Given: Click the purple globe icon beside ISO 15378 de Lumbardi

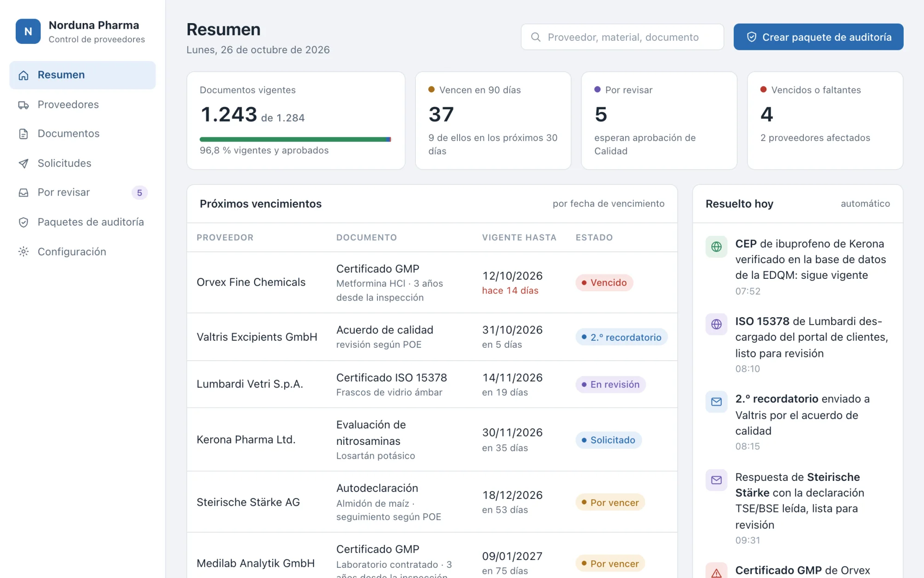Looking at the screenshot, I should coord(717,325).
